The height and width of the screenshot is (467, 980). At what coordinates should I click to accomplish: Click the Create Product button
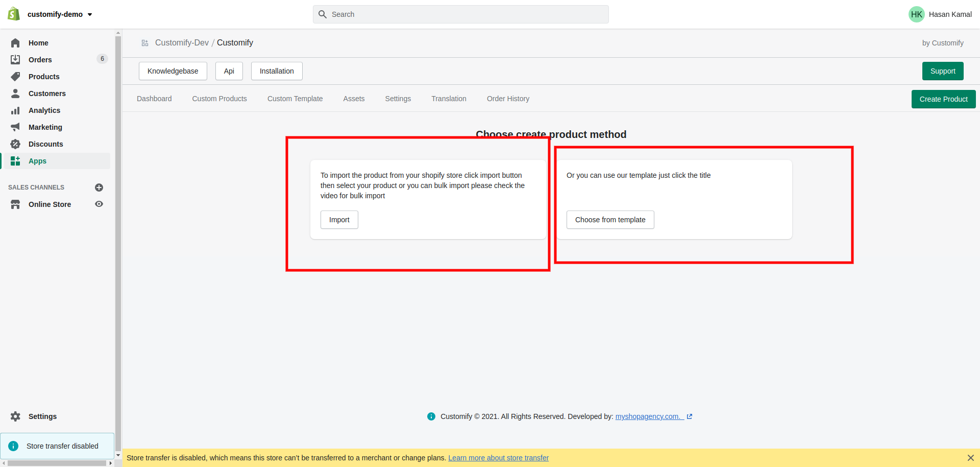point(943,99)
